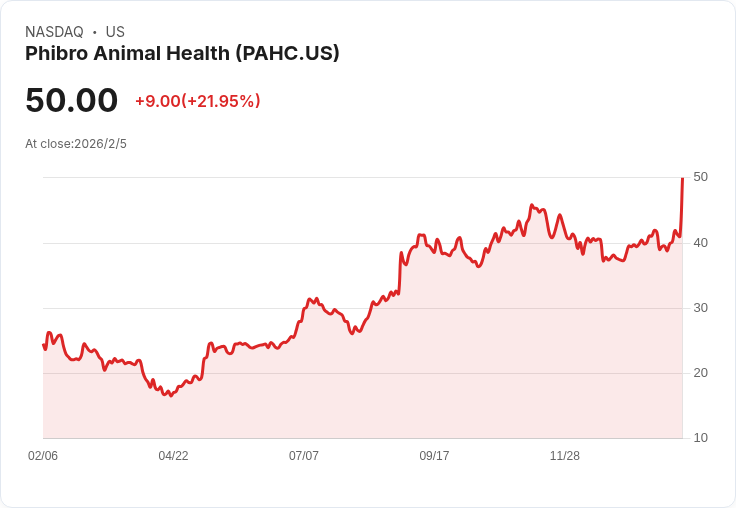Click the 50.00 current price

tap(71, 100)
